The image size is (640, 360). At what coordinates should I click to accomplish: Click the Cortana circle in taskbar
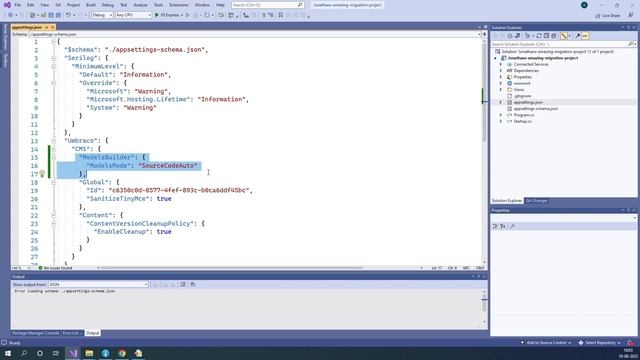[40, 353]
